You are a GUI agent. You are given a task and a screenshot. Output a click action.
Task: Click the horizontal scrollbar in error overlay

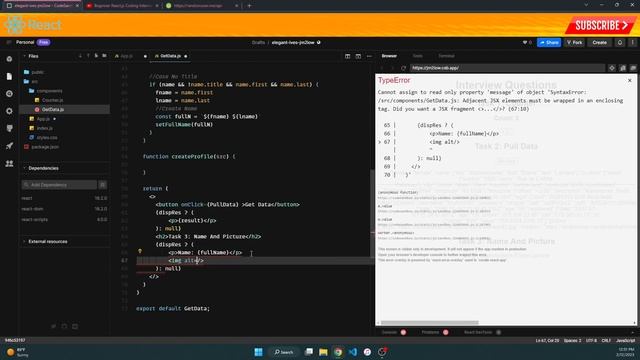[x=429, y=322]
